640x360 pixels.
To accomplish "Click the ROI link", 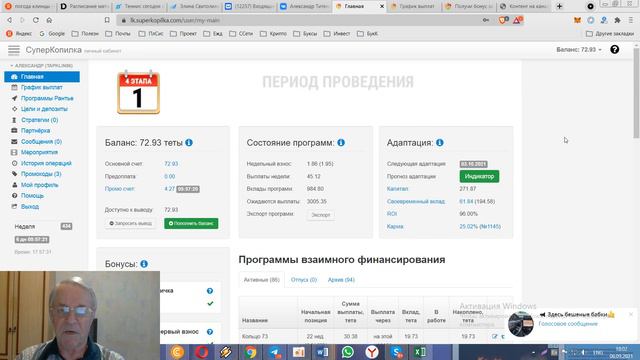I will 392,214.
